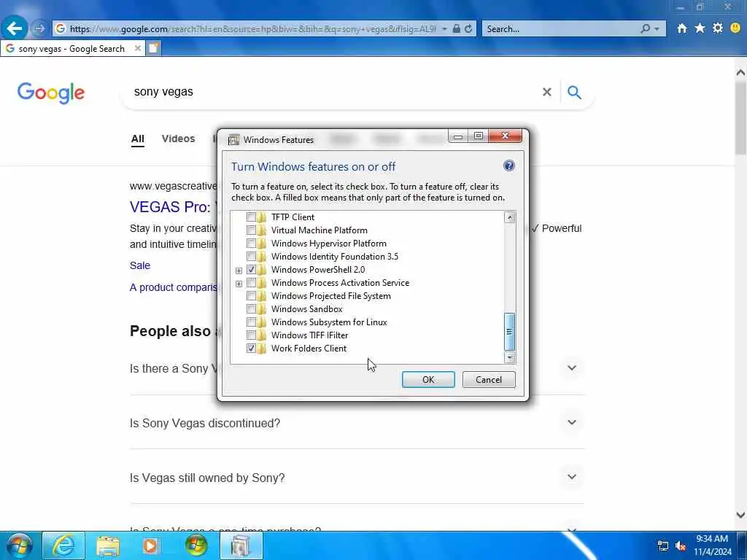The height and width of the screenshot is (560, 747).
Task: Click the network tray icon
Action: [x=662, y=546]
